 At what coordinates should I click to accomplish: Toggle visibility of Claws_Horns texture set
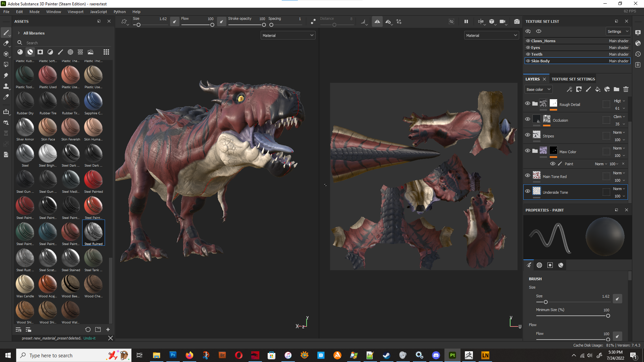click(528, 41)
